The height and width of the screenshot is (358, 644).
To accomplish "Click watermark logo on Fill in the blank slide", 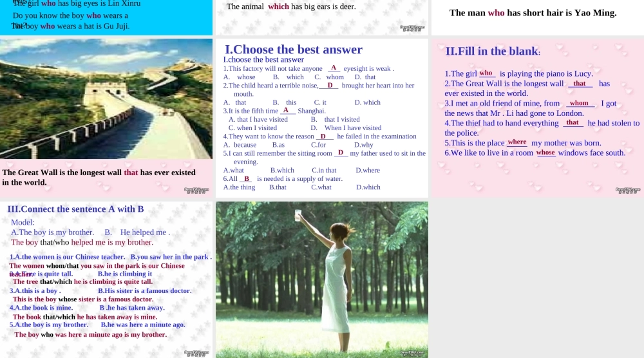I will point(627,190).
